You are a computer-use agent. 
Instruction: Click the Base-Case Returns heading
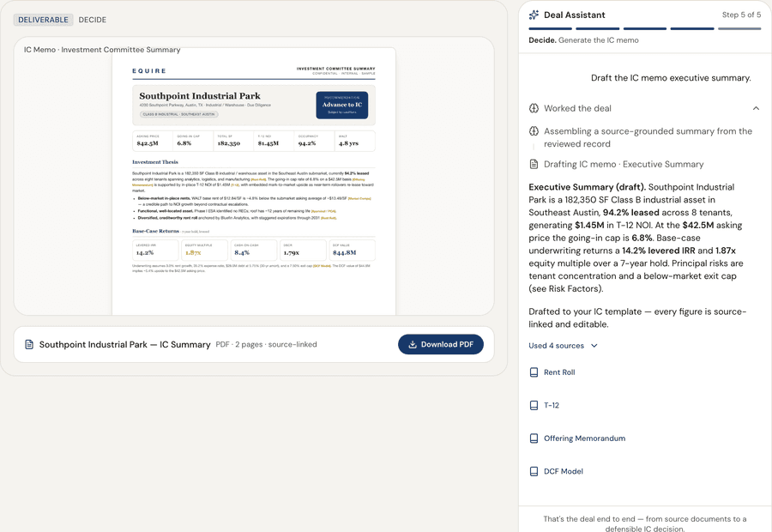[x=155, y=231]
